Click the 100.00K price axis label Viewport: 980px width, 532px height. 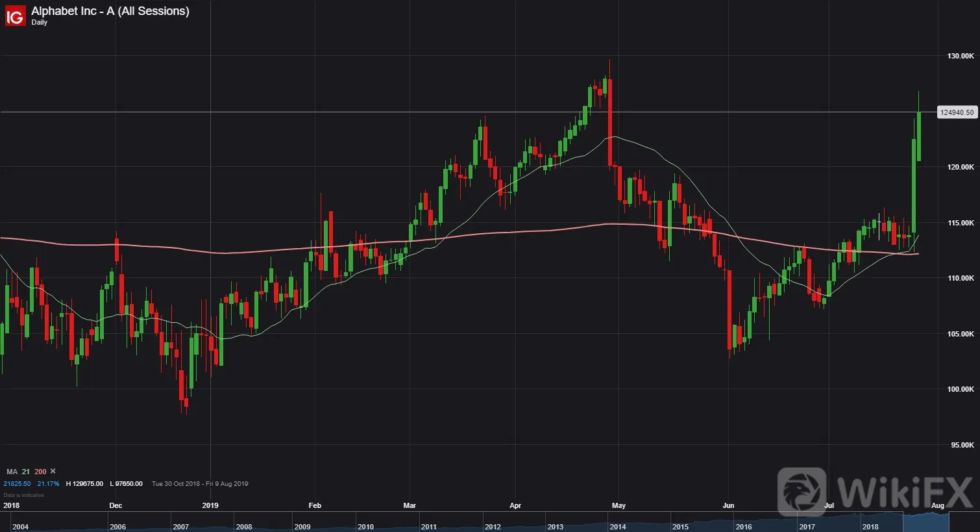(961, 389)
